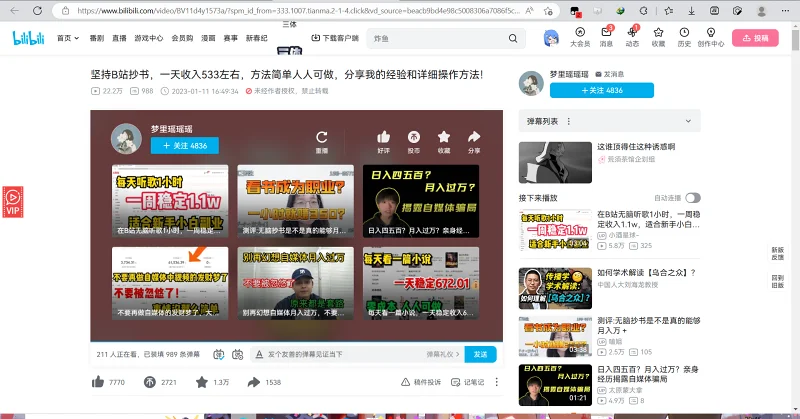Toggle 自动连播 autoplay switch
Screen dimensions: 800x419
(693, 198)
